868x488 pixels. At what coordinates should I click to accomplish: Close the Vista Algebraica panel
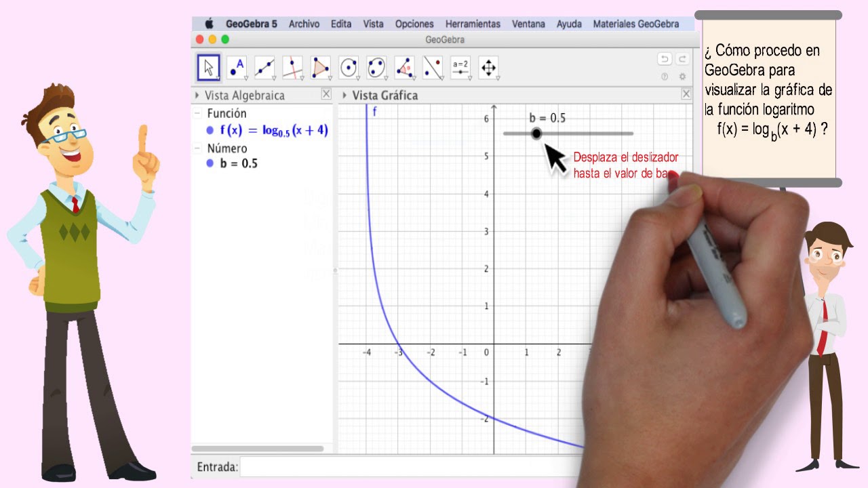[326, 94]
